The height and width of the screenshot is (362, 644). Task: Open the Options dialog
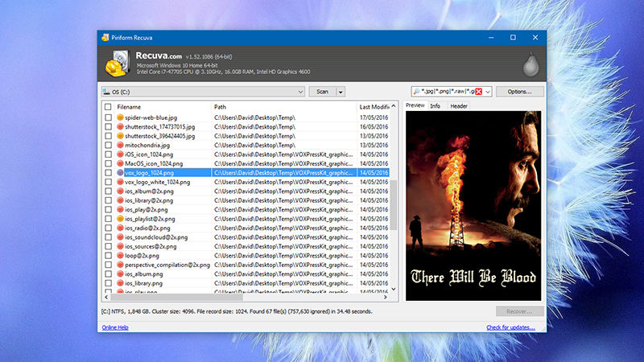click(x=519, y=92)
